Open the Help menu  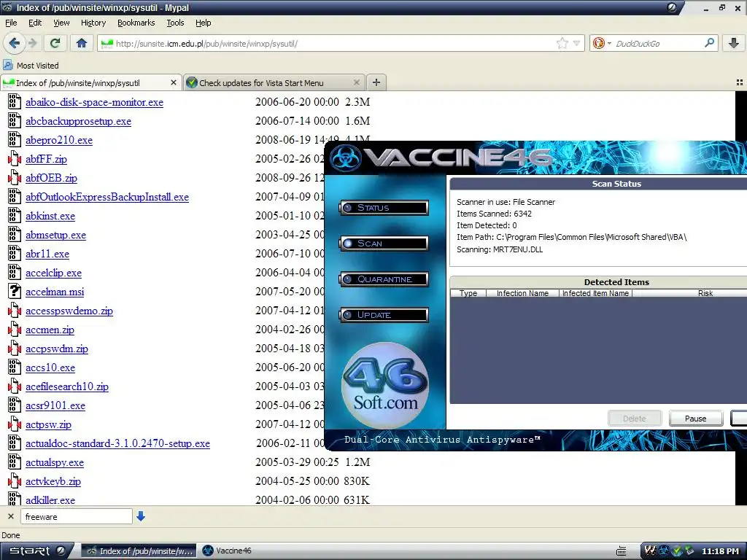click(203, 23)
